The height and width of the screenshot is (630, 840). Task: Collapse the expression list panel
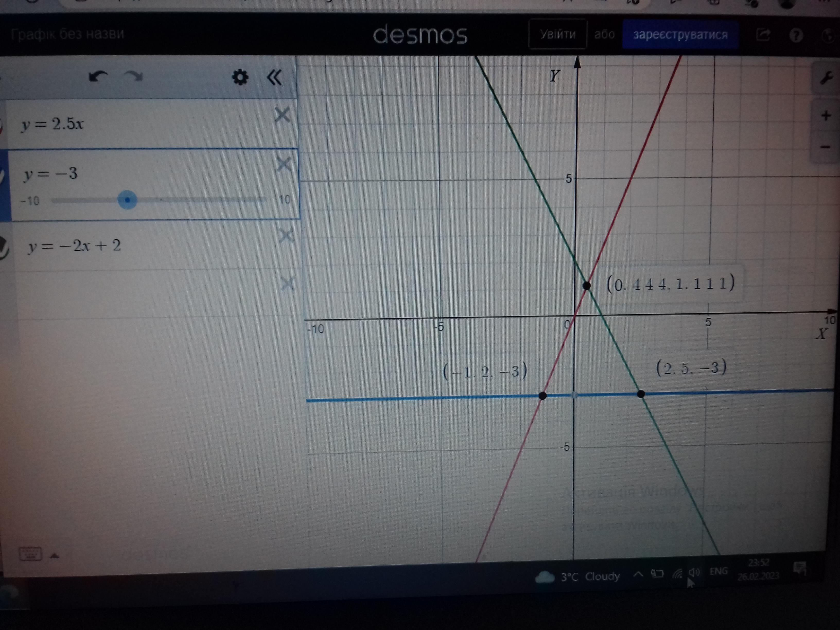(x=274, y=77)
